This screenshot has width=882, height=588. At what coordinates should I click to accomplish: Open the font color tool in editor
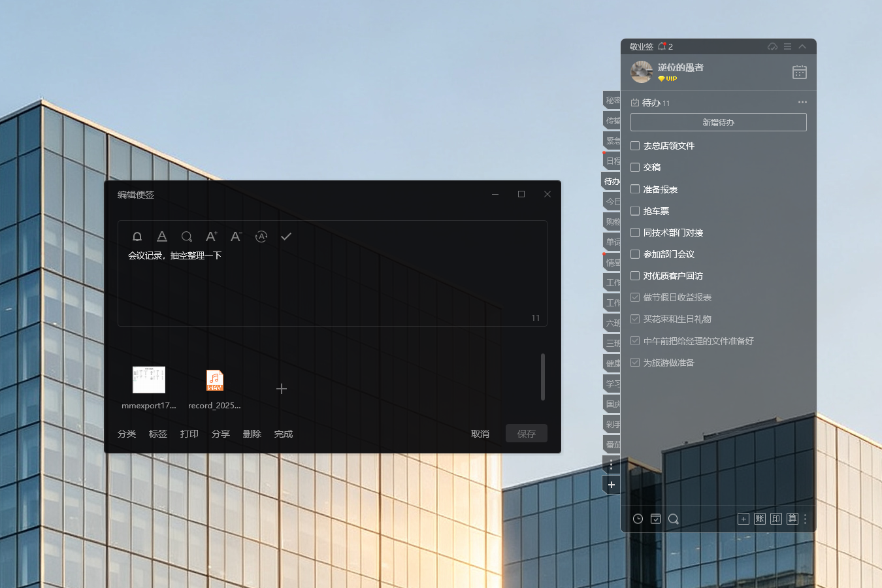tap(162, 237)
